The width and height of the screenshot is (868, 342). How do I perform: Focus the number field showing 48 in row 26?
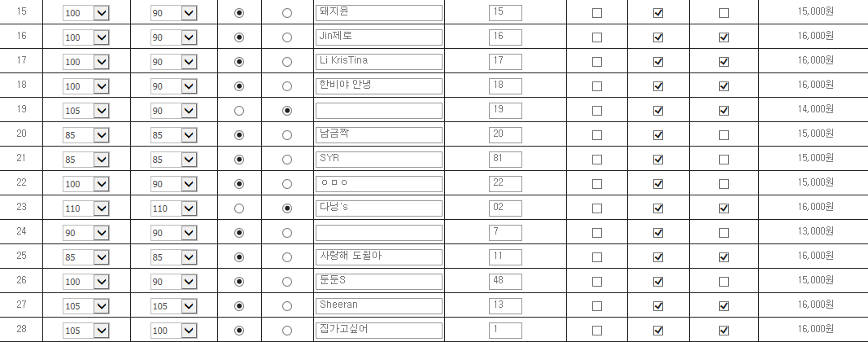tap(505, 282)
